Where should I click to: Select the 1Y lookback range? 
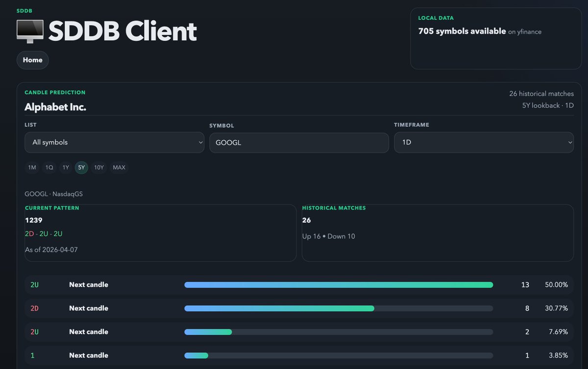coord(66,168)
